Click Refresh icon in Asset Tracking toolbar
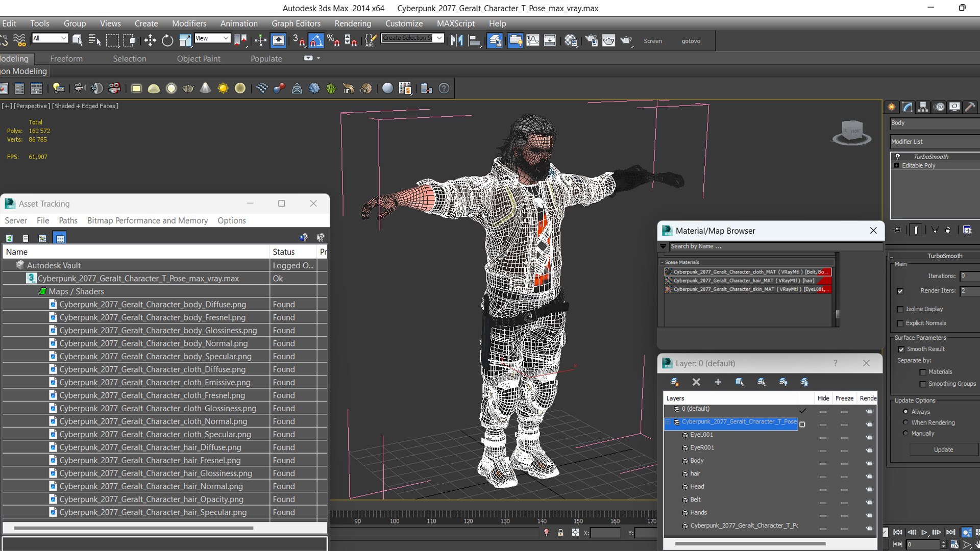 (x=9, y=238)
